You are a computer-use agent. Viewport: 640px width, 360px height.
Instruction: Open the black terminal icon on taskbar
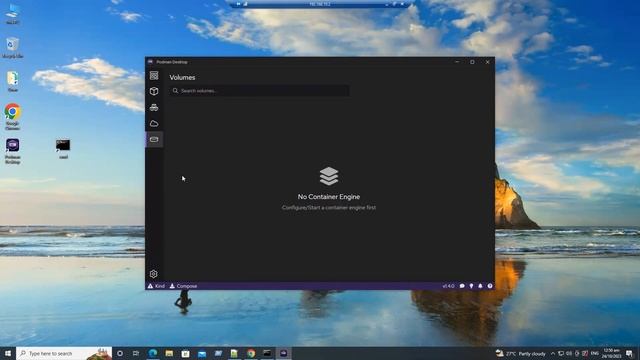click(x=267, y=353)
